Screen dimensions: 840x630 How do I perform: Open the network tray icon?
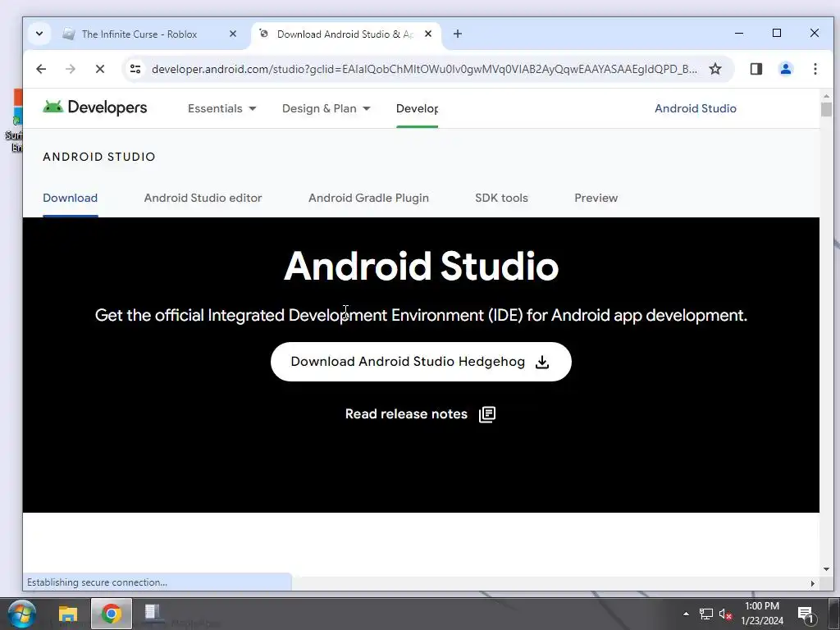(x=706, y=614)
